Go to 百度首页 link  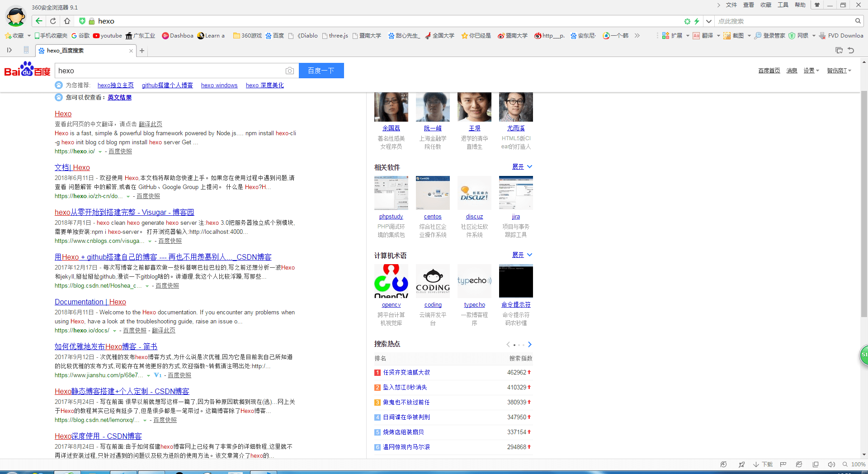tap(769, 71)
